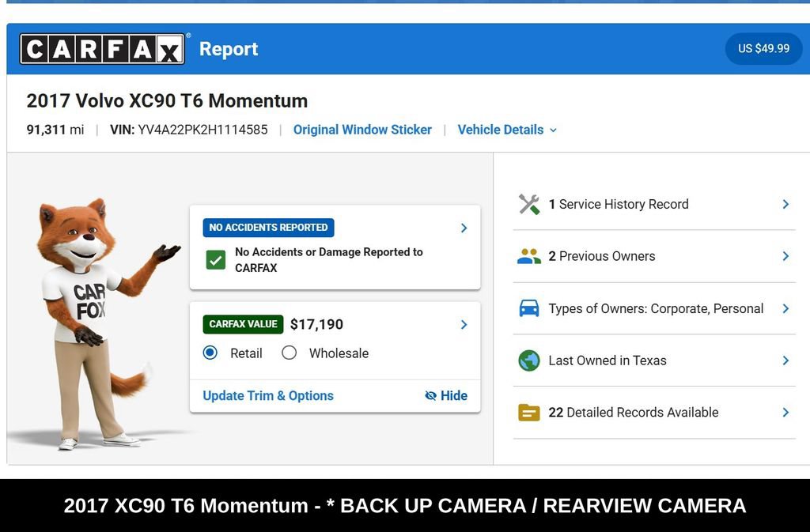
Task: Select the Retail radio button
Action: 210,353
